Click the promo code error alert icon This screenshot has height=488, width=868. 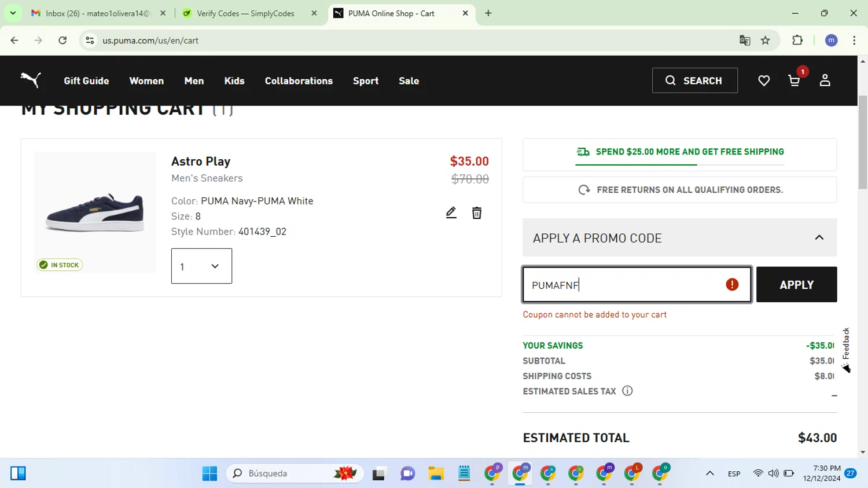tap(732, 284)
